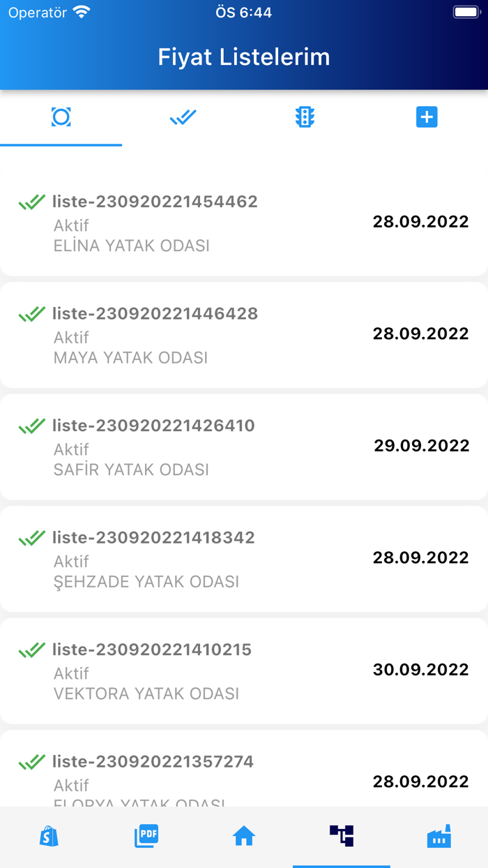Expand the liste-230920221418342 entry details
Screen dimensions: 488x868
244,558
